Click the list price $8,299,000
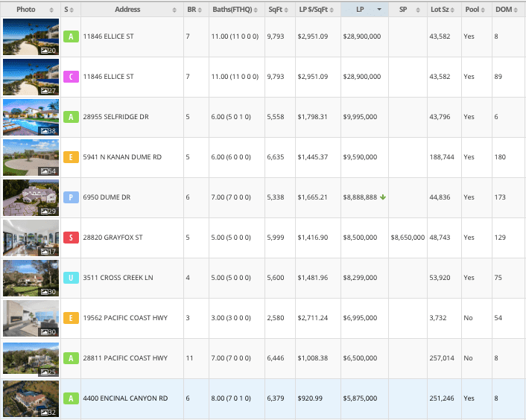Screen dimensions: 526x420 (x=360, y=278)
